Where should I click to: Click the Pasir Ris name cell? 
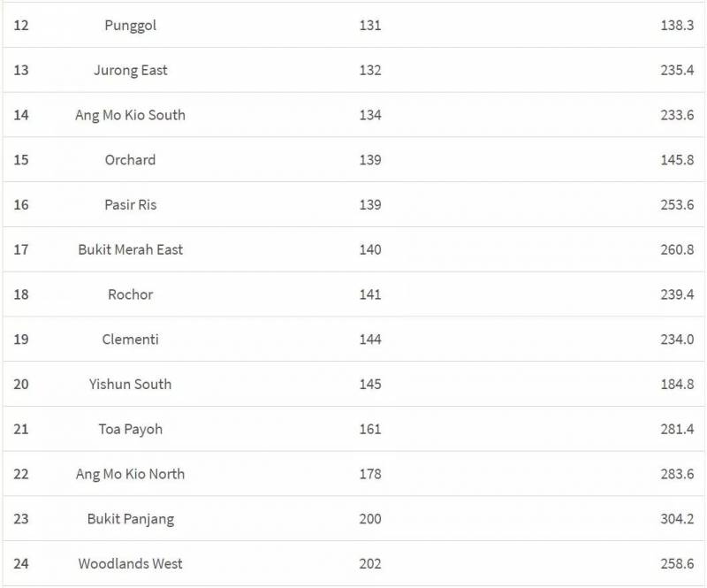pos(130,205)
